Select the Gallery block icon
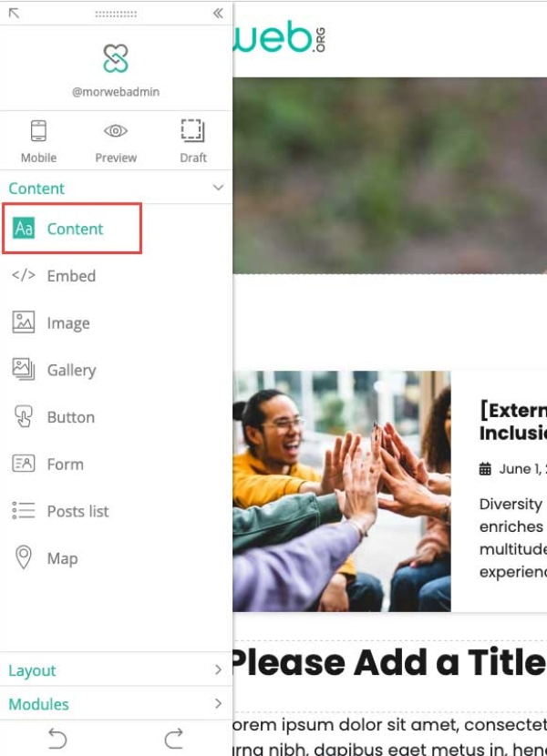 (x=24, y=369)
